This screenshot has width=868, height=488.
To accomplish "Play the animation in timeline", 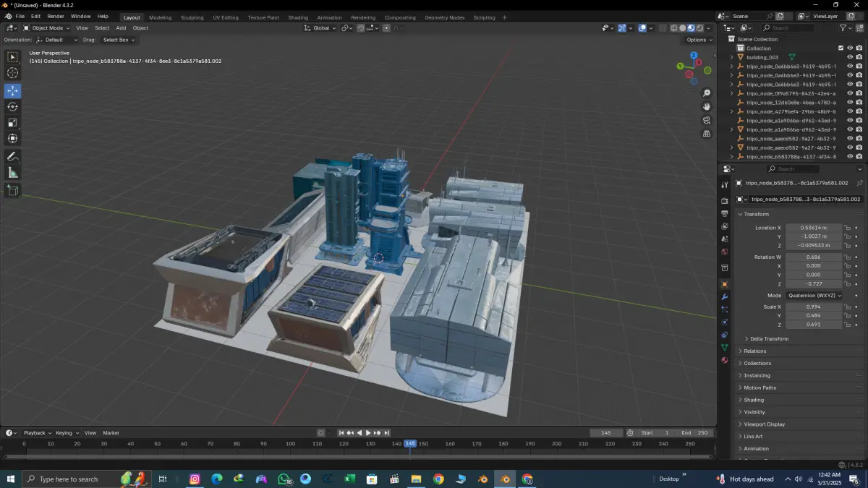I will (368, 433).
